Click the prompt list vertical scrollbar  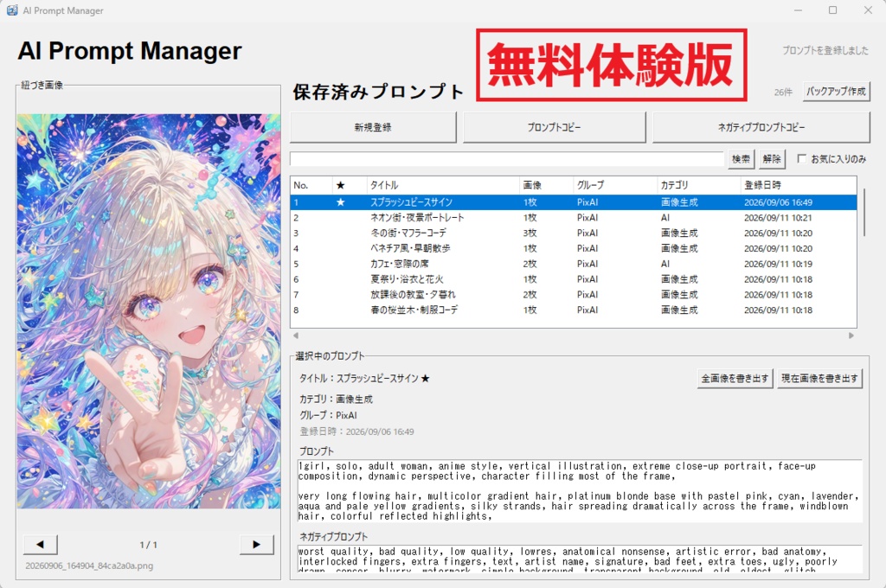(x=864, y=213)
